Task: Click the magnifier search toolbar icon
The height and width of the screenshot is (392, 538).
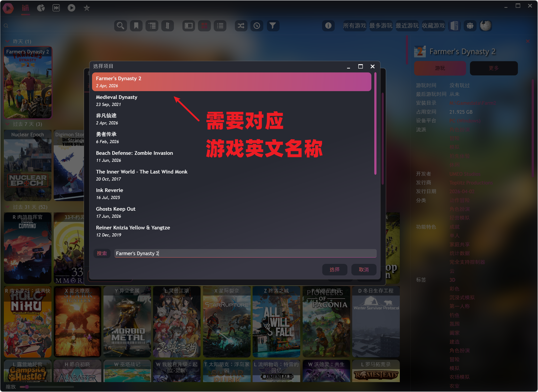Action: click(120, 26)
